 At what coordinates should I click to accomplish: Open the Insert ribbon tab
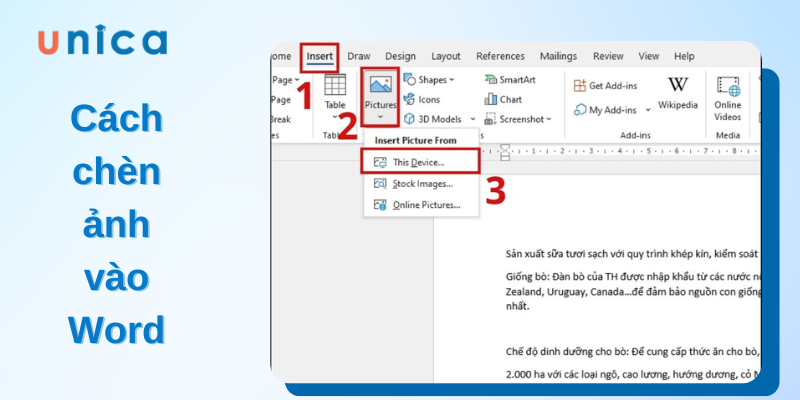tap(319, 56)
